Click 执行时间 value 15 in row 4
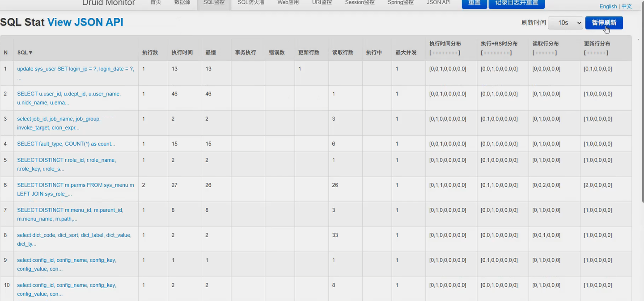The width and height of the screenshot is (644, 301). click(174, 144)
